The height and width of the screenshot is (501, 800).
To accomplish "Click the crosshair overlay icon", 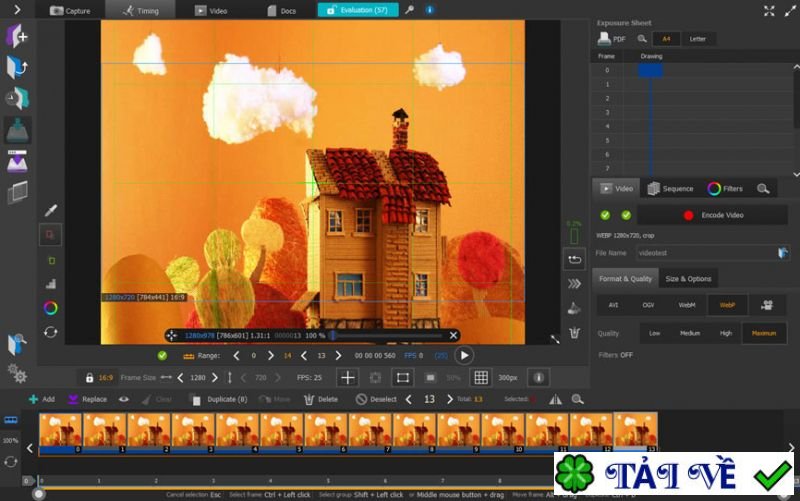I will pos(347,378).
